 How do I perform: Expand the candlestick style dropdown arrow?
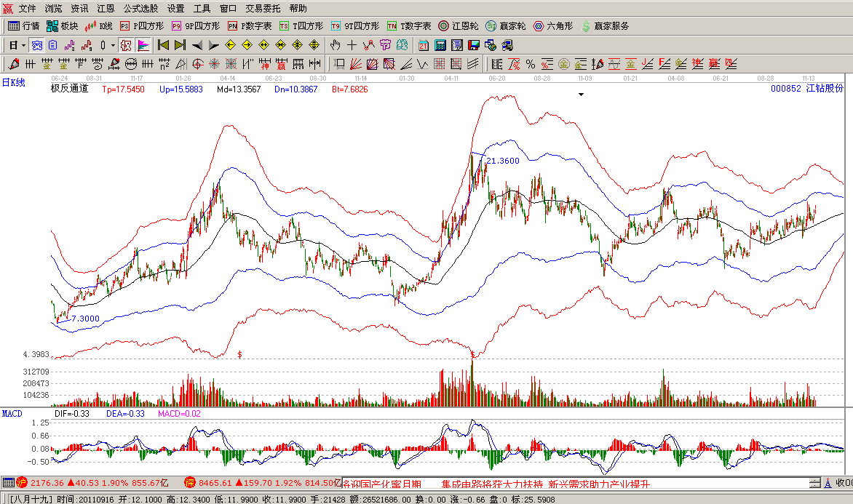113,45
